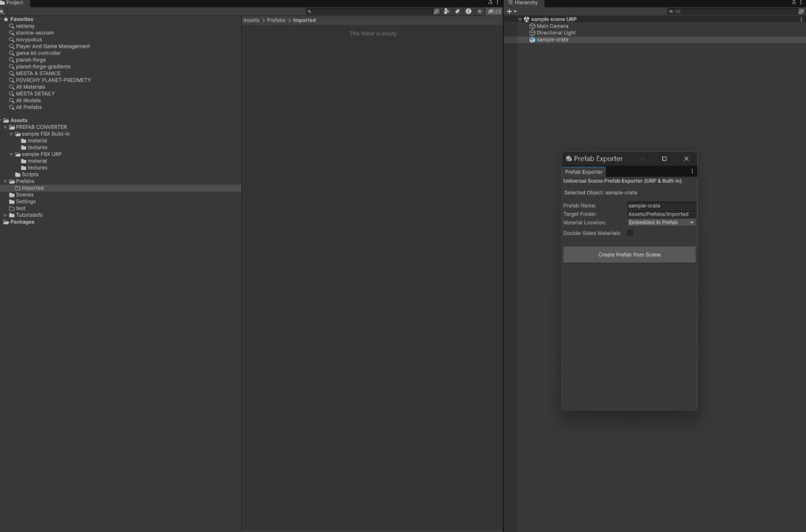The width and height of the screenshot is (806, 532).
Task: Click the Project search field
Action: pyautogui.click(x=369, y=11)
